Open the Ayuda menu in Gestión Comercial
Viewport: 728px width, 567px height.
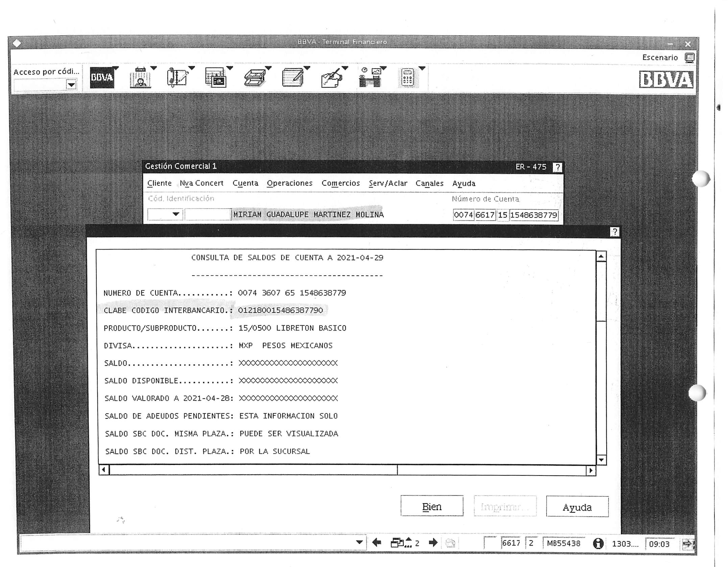point(464,184)
